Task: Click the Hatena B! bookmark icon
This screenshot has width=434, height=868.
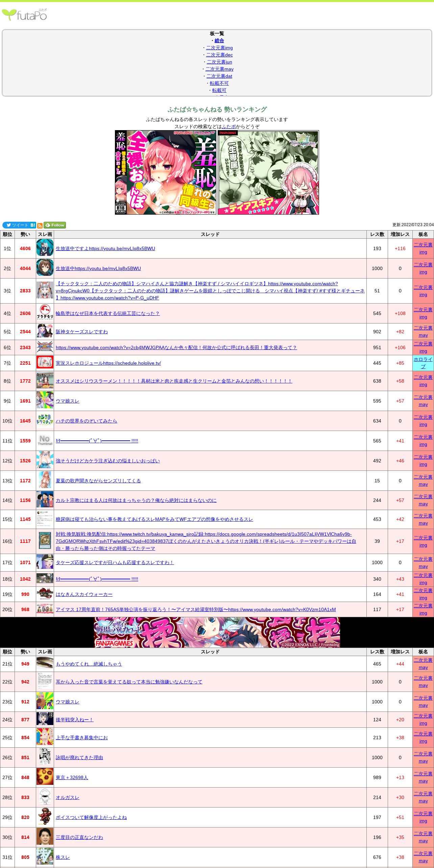Action: click(x=33, y=225)
